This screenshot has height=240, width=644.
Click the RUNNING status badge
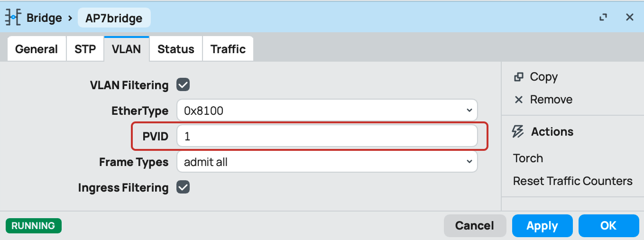coord(33,226)
